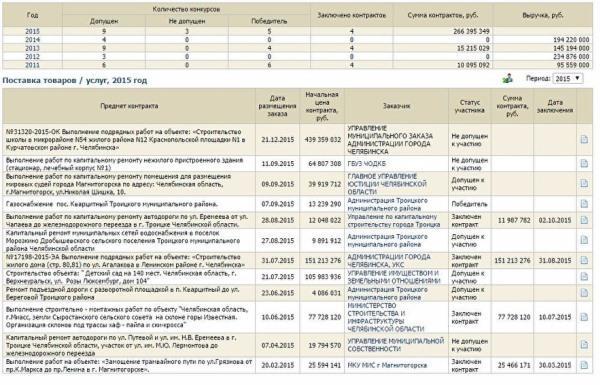Click document icon for Газоснабжение пос. Кварцитный row

click(x=584, y=204)
